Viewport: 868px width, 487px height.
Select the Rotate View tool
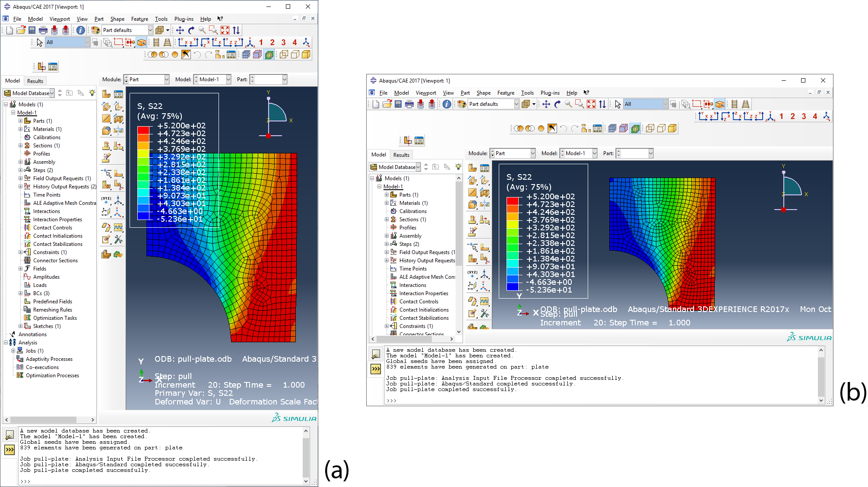click(x=191, y=30)
